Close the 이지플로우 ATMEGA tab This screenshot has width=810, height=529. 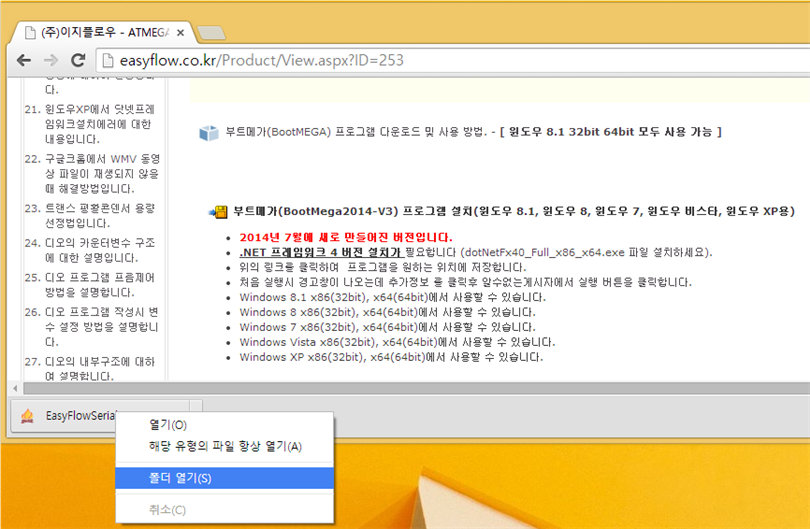tap(180, 33)
